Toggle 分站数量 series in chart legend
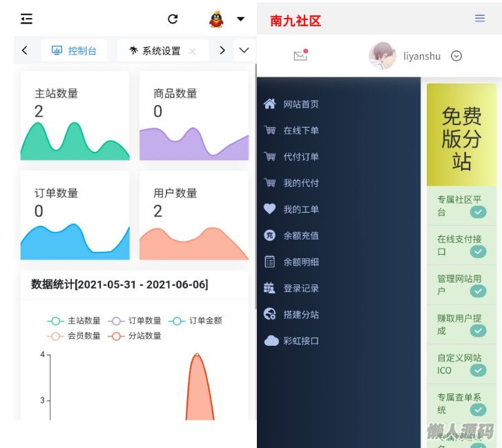Screen dimensions: 502x448 [135, 336]
